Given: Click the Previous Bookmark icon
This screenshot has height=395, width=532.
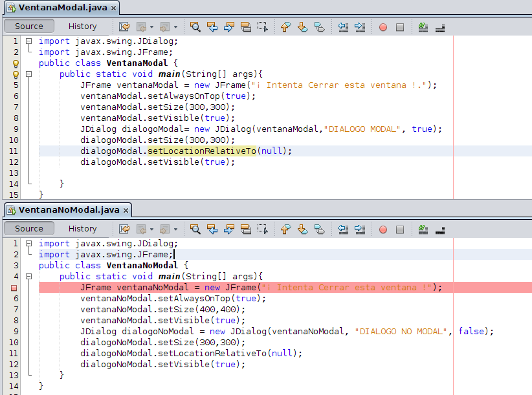Looking at the screenshot, I should pos(285,27).
